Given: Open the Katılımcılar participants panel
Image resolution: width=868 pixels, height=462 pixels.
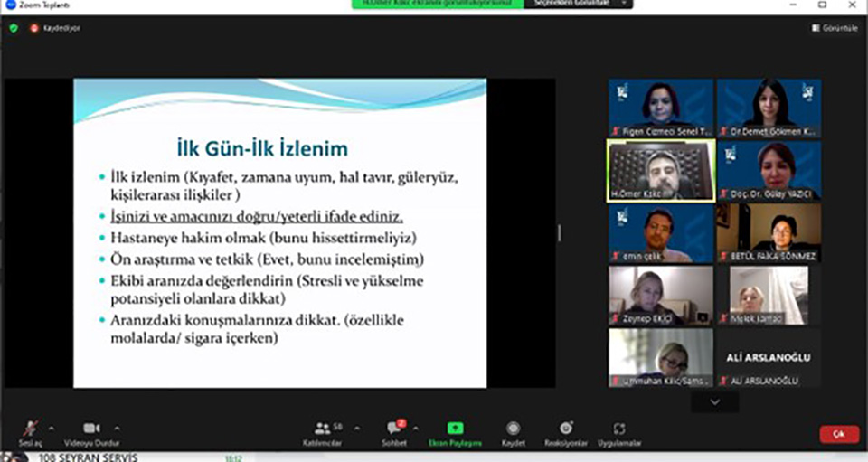Looking at the screenshot, I should (323, 430).
